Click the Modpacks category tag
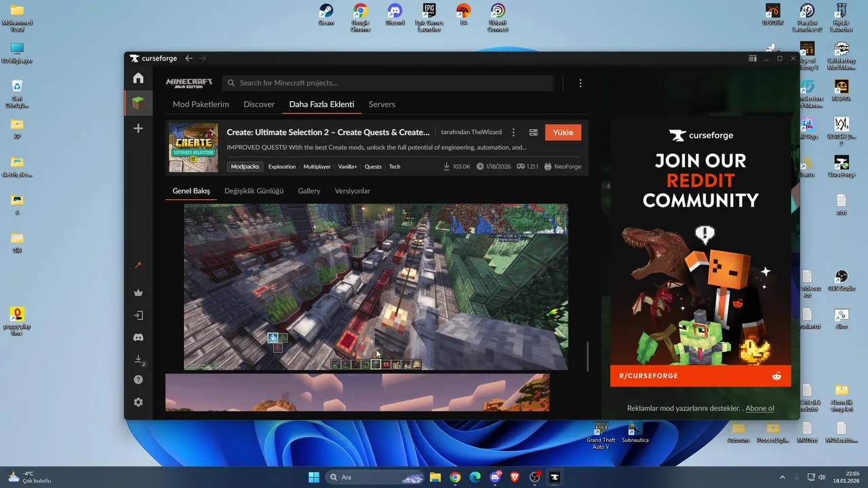The width and height of the screenshot is (868, 488). (x=245, y=166)
